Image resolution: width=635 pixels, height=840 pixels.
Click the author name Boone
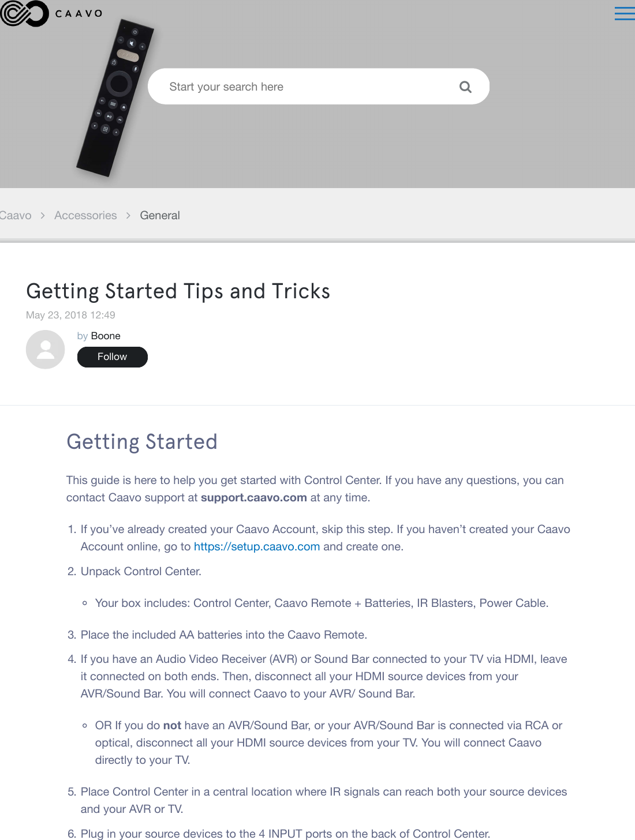(x=106, y=335)
